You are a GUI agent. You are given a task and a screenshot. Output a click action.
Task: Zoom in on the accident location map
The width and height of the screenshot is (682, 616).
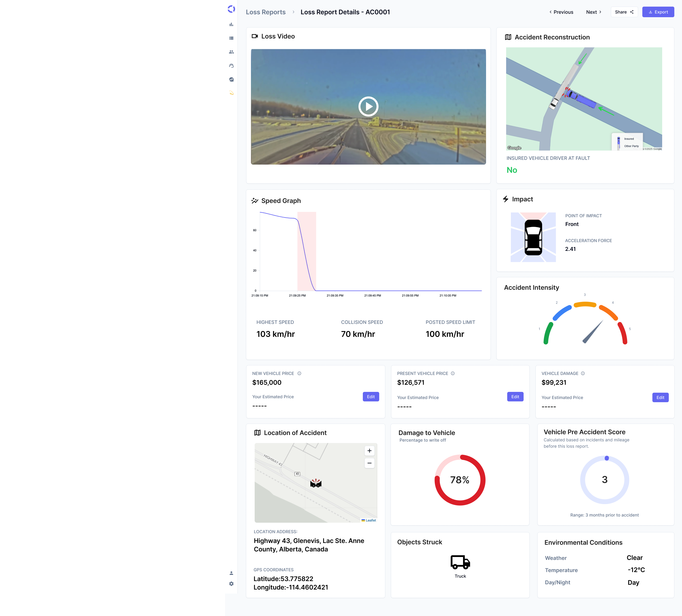tap(369, 451)
